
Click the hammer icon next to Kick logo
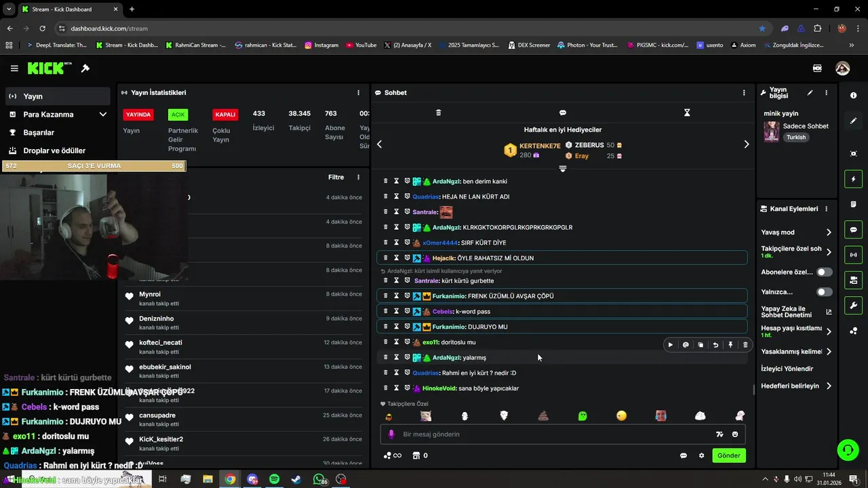(85, 68)
